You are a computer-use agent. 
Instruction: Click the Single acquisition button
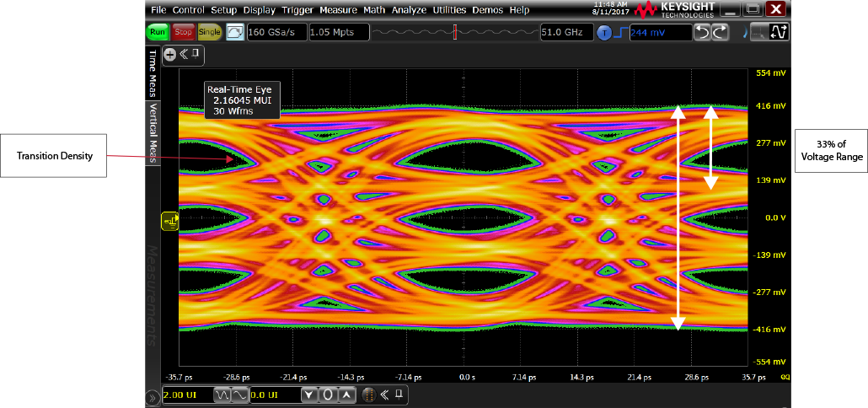[210, 32]
